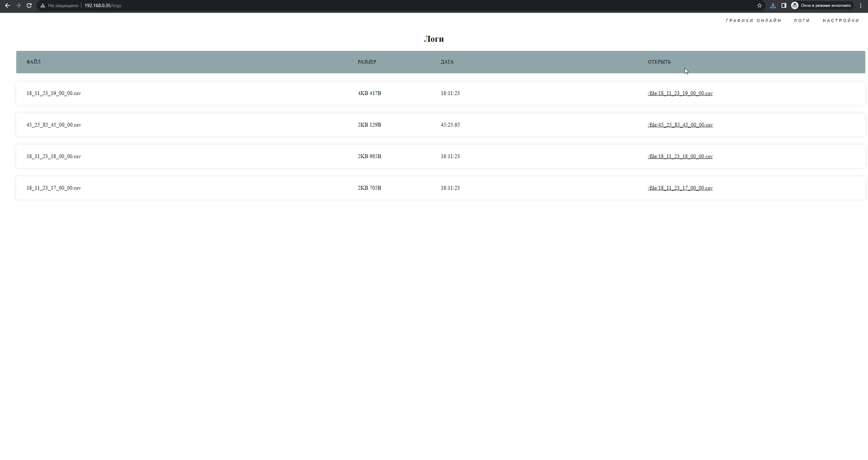Click the incognito mode indicator

tap(821, 6)
